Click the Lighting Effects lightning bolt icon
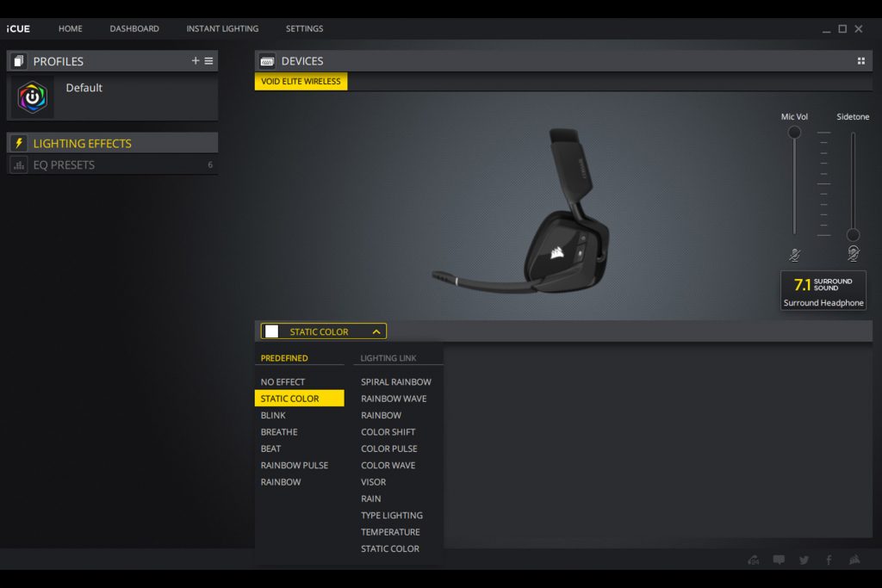Screen dimensions: 882x588 pos(19,144)
